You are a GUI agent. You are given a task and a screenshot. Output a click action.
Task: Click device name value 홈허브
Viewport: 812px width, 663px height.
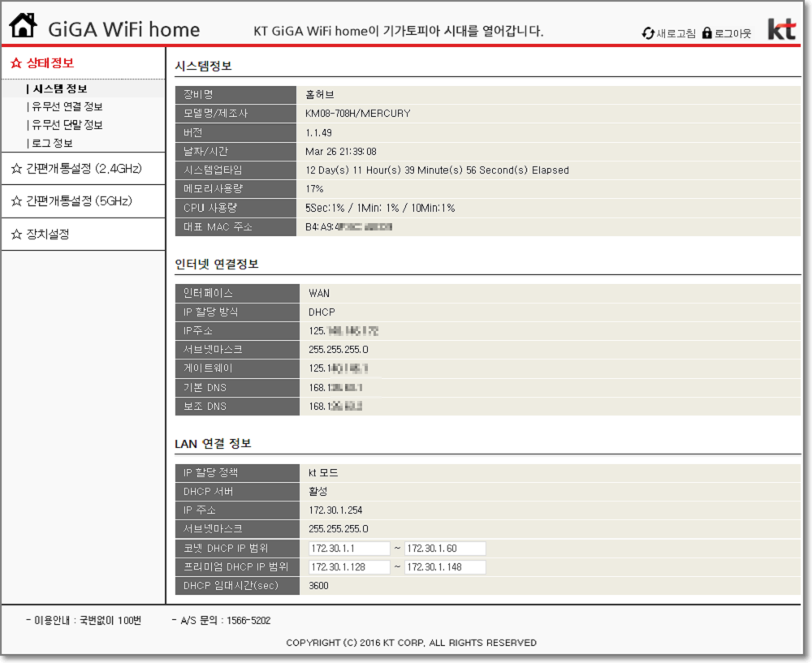click(x=319, y=95)
